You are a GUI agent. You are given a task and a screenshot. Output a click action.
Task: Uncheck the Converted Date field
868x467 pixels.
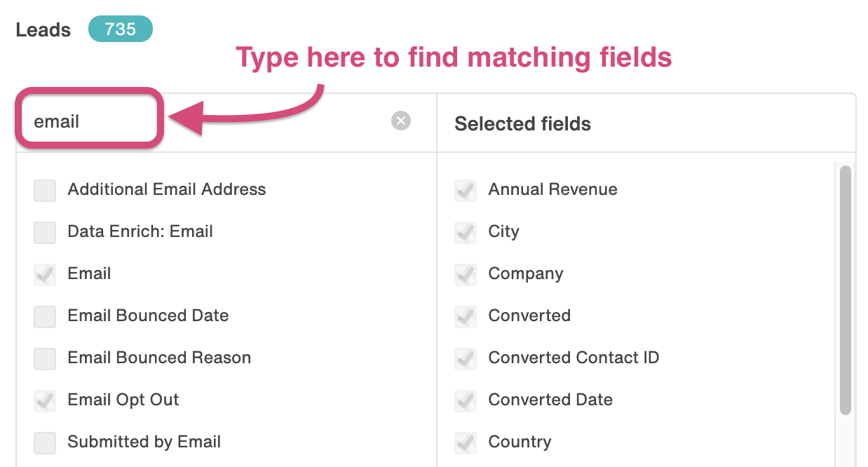pos(466,400)
